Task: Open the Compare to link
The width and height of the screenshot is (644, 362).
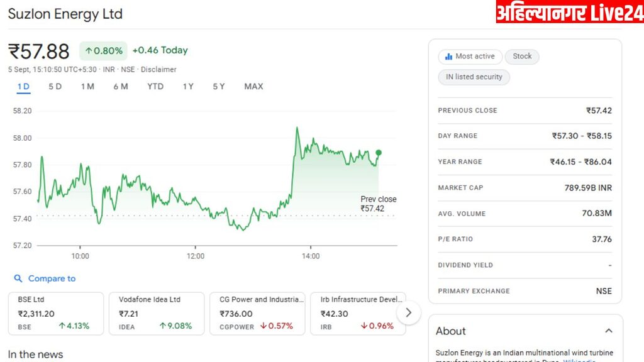Action: pyautogui.click(x=52, y=278)
